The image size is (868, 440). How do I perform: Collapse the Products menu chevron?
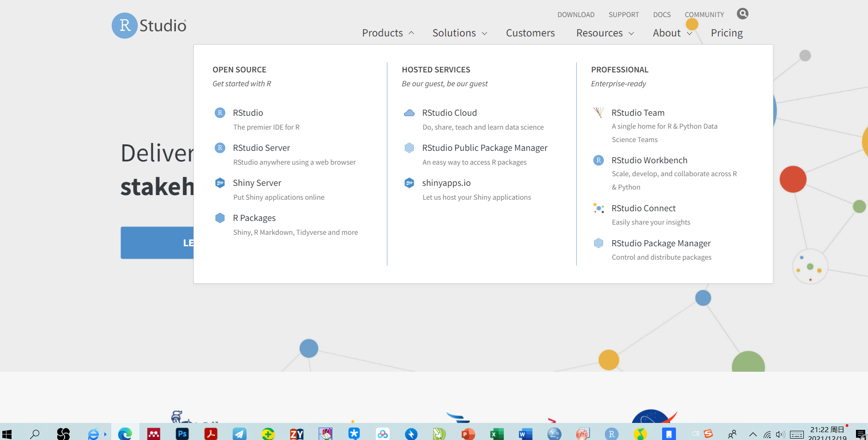(x=411, y=33)
